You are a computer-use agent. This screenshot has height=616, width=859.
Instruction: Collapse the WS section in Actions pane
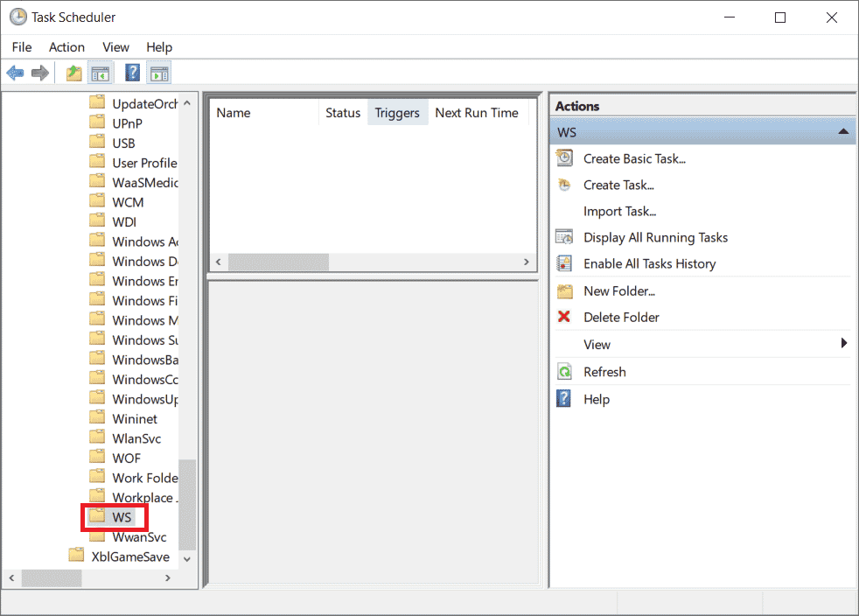tap(843, 131)
